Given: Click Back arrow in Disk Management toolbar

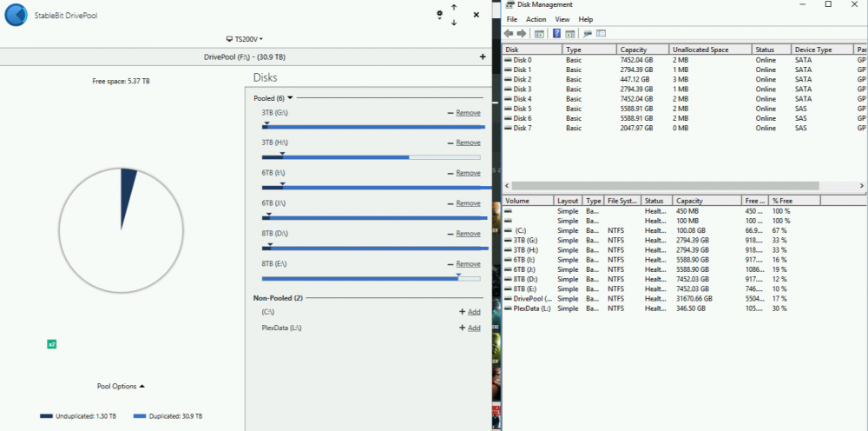Looking at the screenshot, I should pos(509,34).
